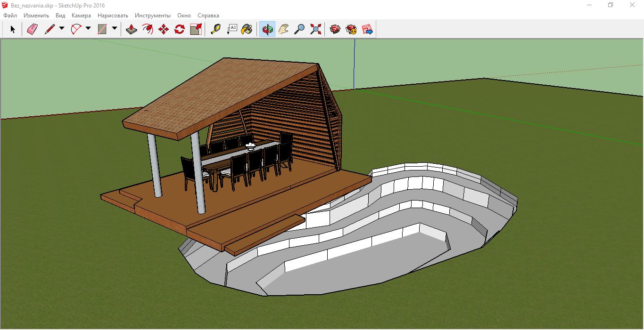Open the Инструменты menu

click(152, 16)
